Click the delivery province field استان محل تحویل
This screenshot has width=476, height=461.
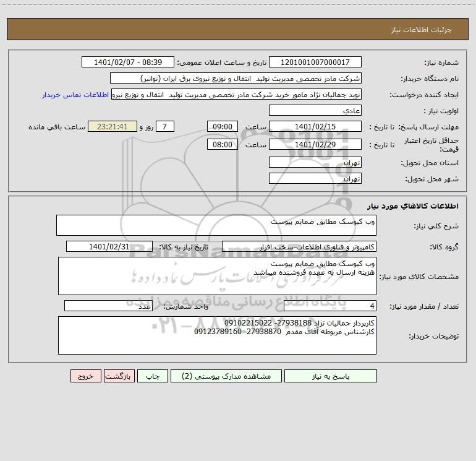pos(315,162)
